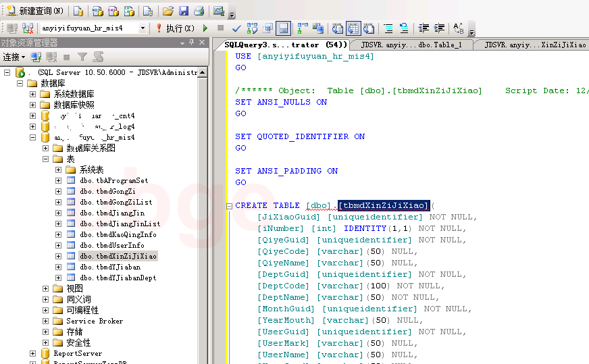Screen dimensions: 589x364
Task: Click the Object Explorer filter funnel icon
Action: pos(82,57)
